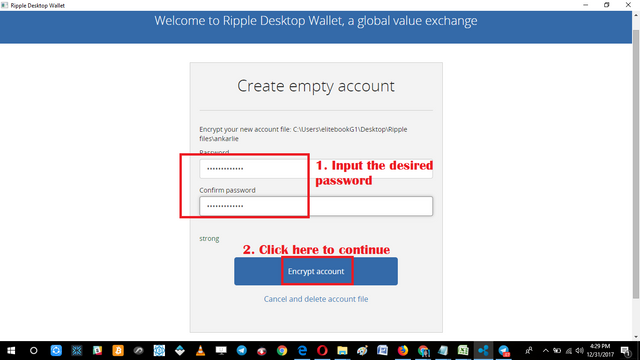
Task: Open Opera browser from taskbar
Action: 322,351
